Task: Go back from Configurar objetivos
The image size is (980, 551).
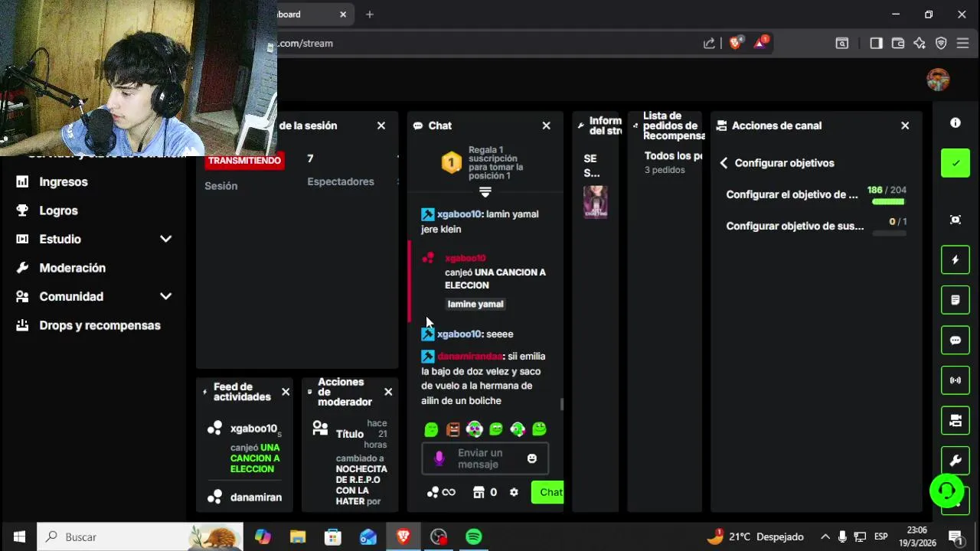Action: 724,163
